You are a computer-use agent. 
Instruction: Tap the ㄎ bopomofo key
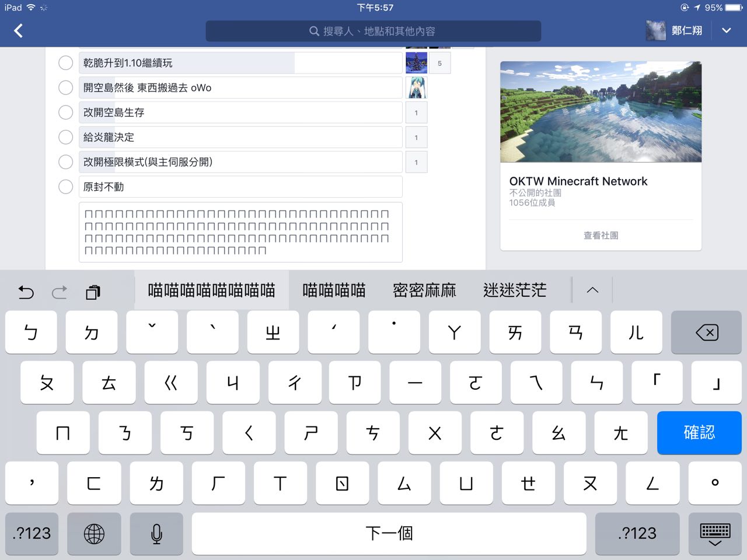[187, 433]
